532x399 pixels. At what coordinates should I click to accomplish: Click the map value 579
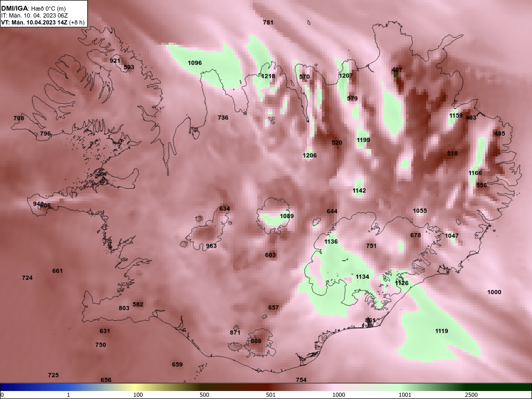click(x=352, y=98)
